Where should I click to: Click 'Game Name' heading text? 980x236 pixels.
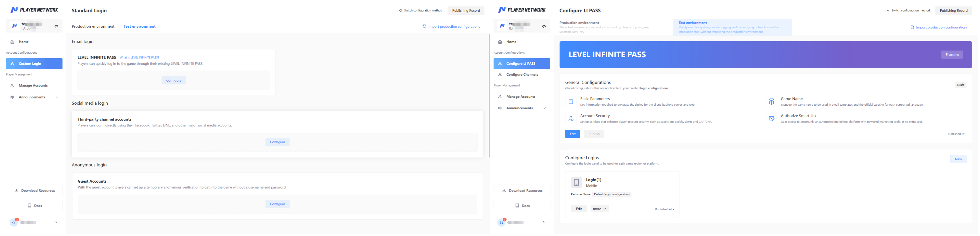tap(792, 99)
